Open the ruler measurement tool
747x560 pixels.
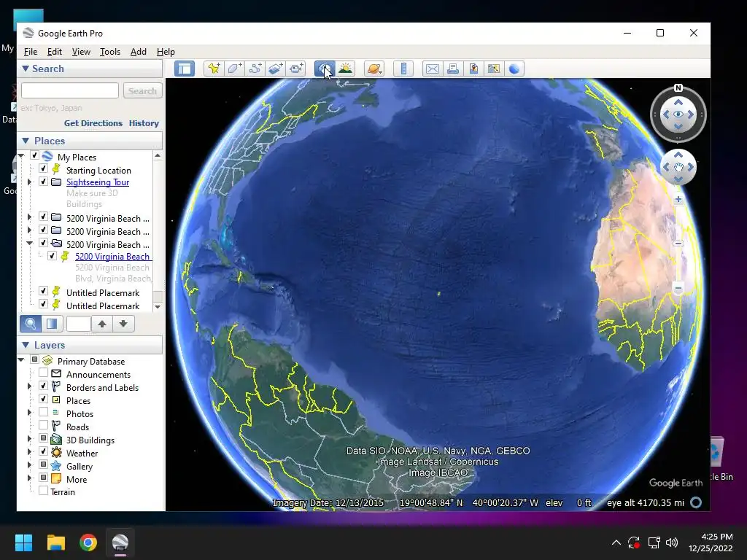point(403,69)
